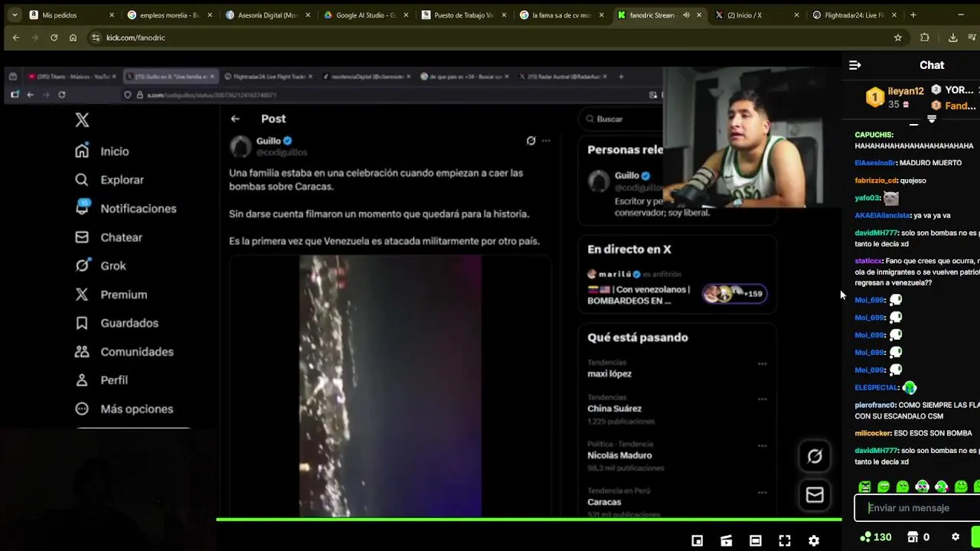Image resolution: width=980 pixels, height=551 pixels.
Task: Open Chatear in X sidebar
Action: tap(109, 237)
